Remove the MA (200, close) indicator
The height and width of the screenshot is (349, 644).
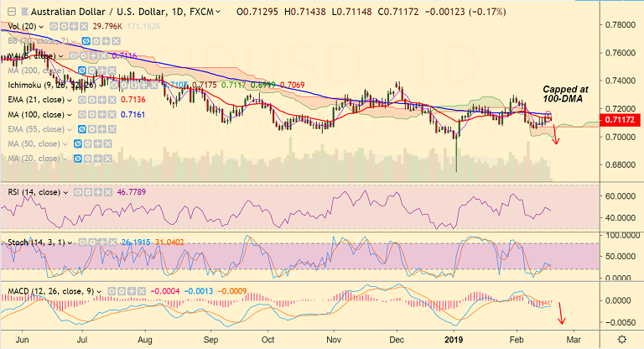tap(112, 70)
